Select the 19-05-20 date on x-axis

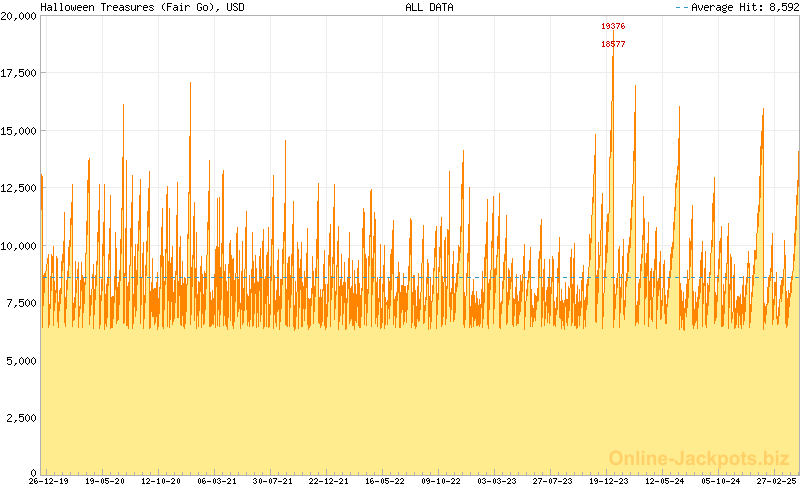(104, 481)
